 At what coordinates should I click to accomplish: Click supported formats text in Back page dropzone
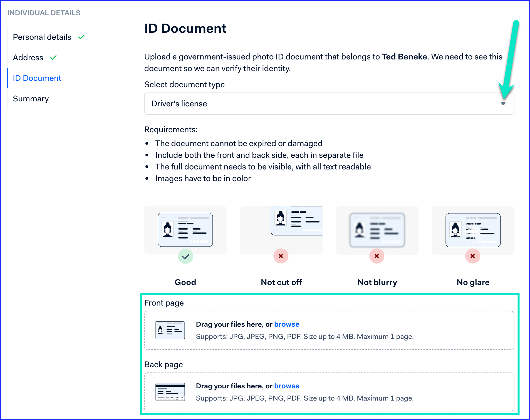coord(305,398)
